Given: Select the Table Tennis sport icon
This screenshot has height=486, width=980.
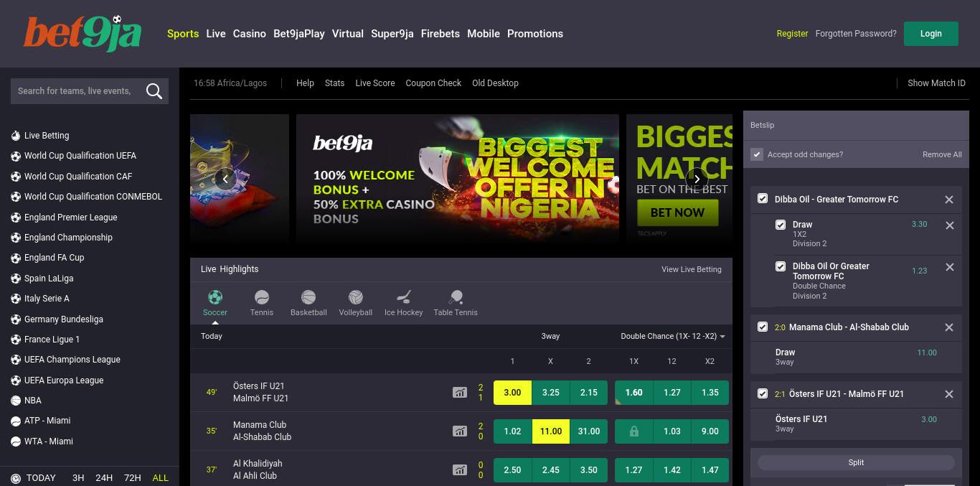Looking at the screenshot, I should pyautogui.click(x=456, y=297).
